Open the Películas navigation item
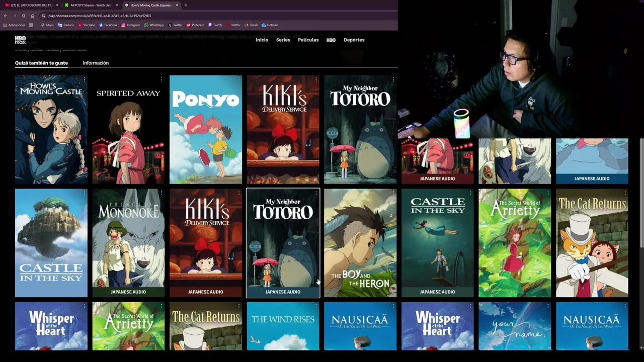This screenshot has height=362, width=644. [308, 40]
